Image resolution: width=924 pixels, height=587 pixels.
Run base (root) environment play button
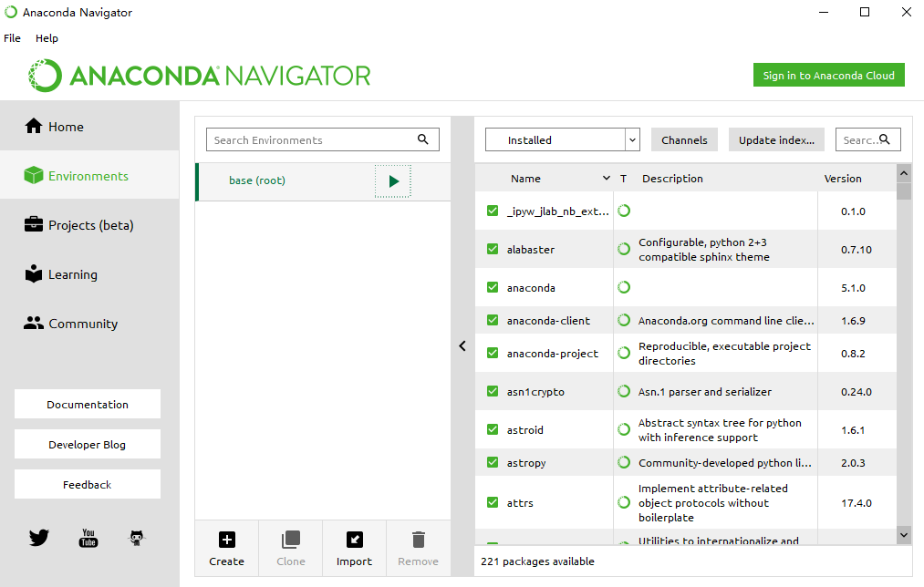[x=393, y=180]
